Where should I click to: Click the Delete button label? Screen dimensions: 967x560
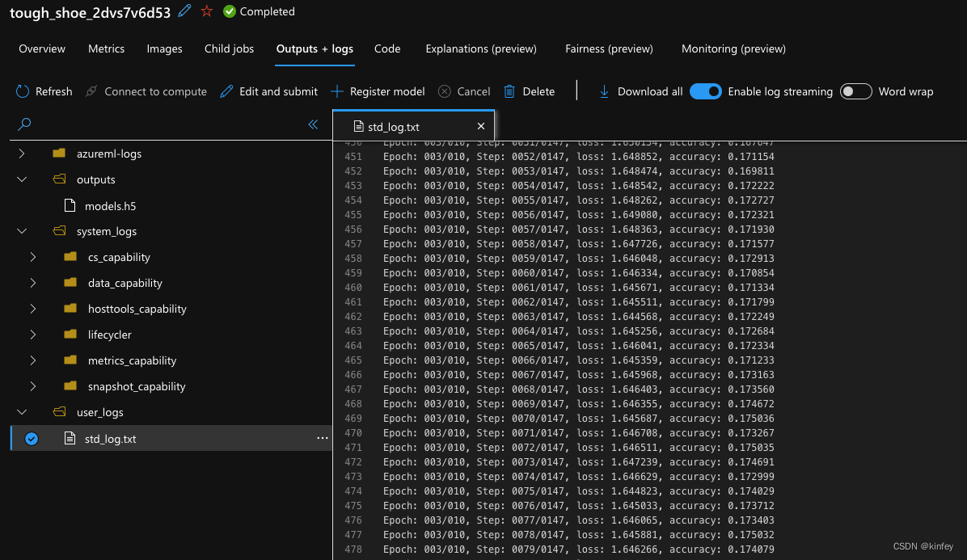[x=538, y=91]
